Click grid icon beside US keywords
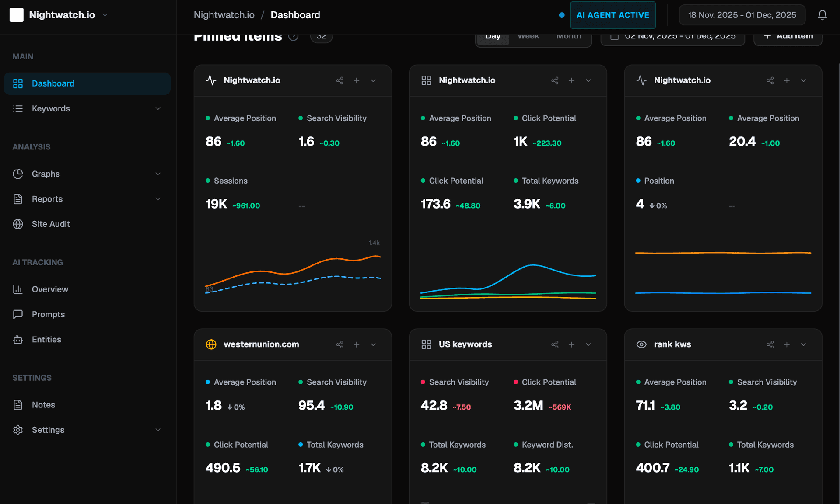840x504 pixels. [x=426, y=344]
